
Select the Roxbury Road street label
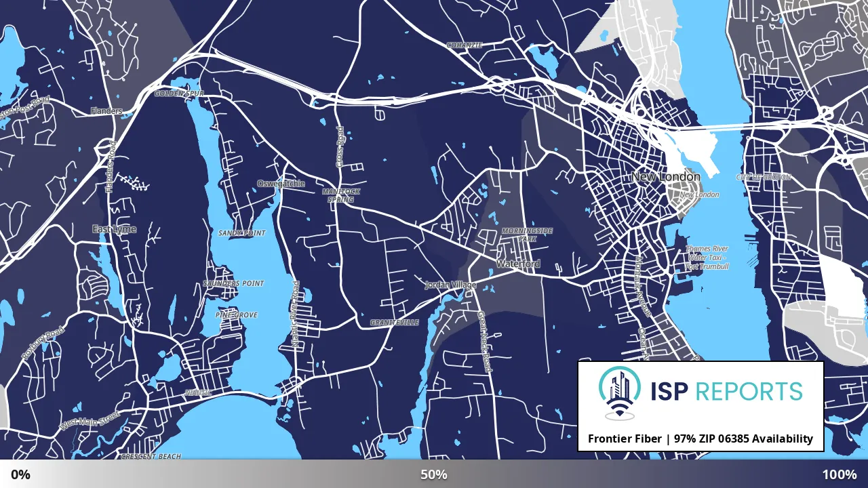(43, 344)
